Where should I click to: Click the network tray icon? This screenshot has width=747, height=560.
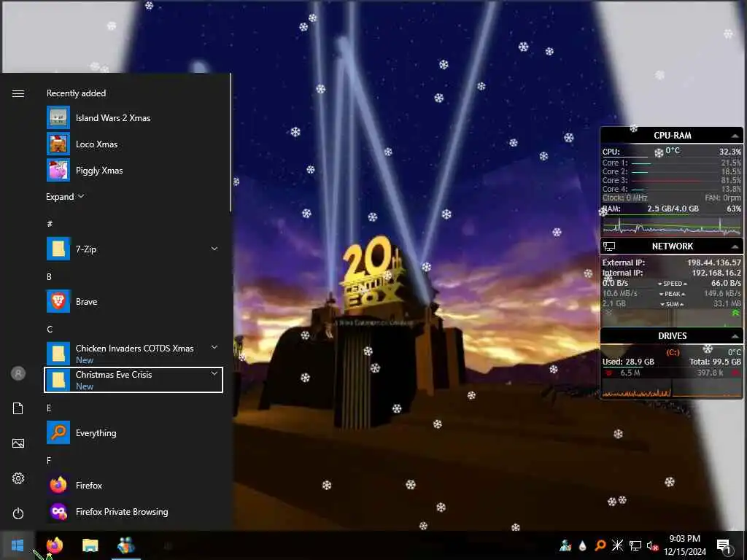coord(635,545)
